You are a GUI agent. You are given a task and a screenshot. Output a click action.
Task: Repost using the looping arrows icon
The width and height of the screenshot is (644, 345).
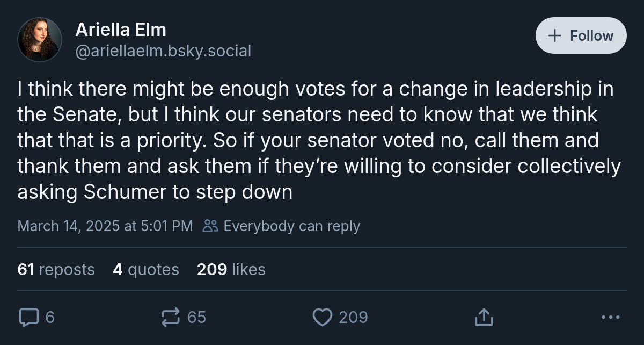coord(171,317)
